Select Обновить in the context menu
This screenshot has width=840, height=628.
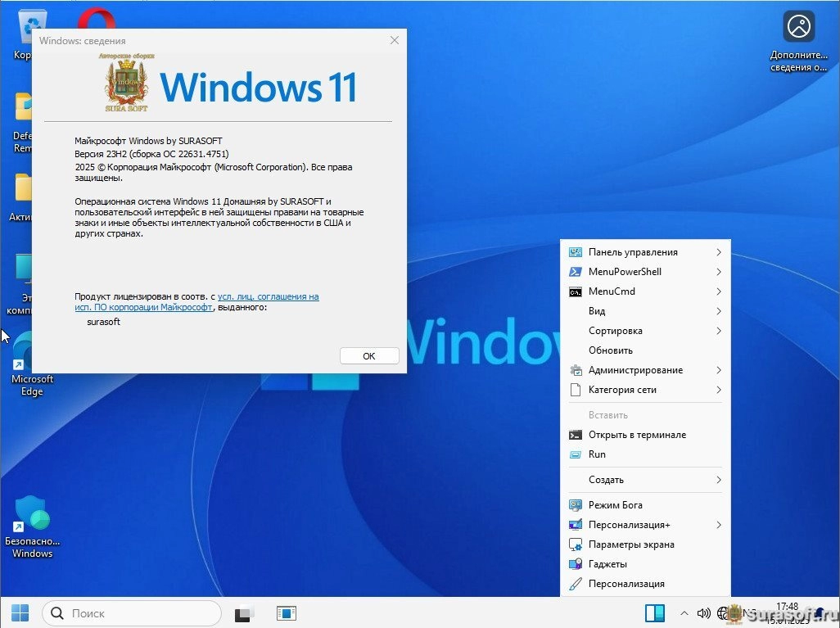click(x=610, y=350)
